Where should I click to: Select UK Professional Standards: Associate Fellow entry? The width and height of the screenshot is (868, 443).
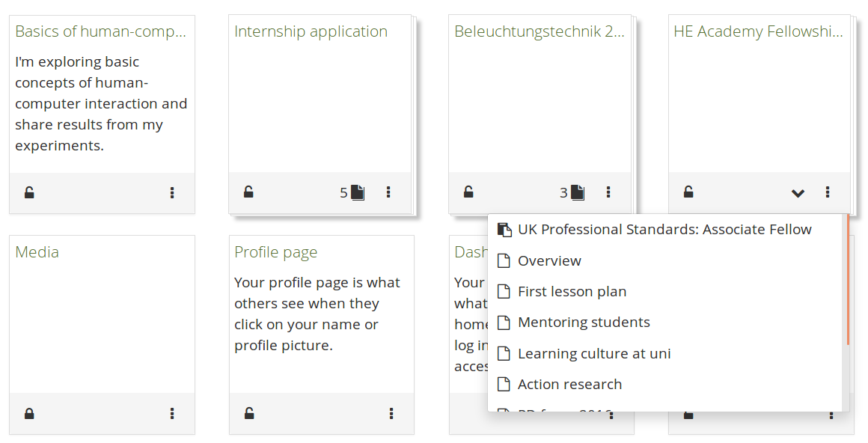pyautogui.click(x=664, y=230)
